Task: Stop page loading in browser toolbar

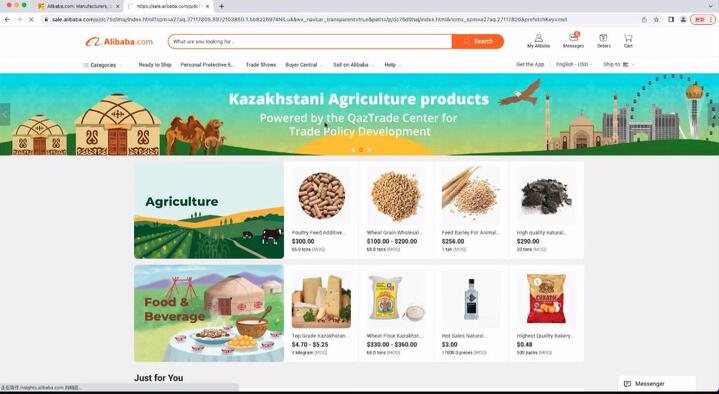Action: tap(31, 20)
